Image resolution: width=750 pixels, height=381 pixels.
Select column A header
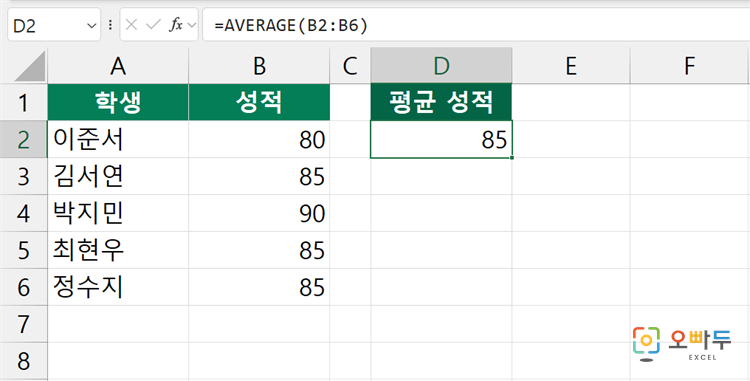click(x=118, y=66)
